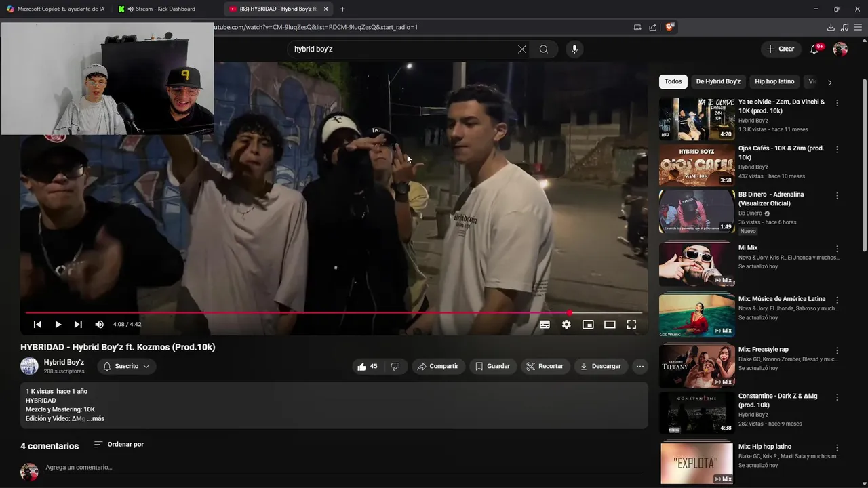Image resolution: width=868 pixels, height=488 pixels.
Task: Switch to Stream - Kick Dashboard tab
Action: pyautogui.click(x=165, y=9)
